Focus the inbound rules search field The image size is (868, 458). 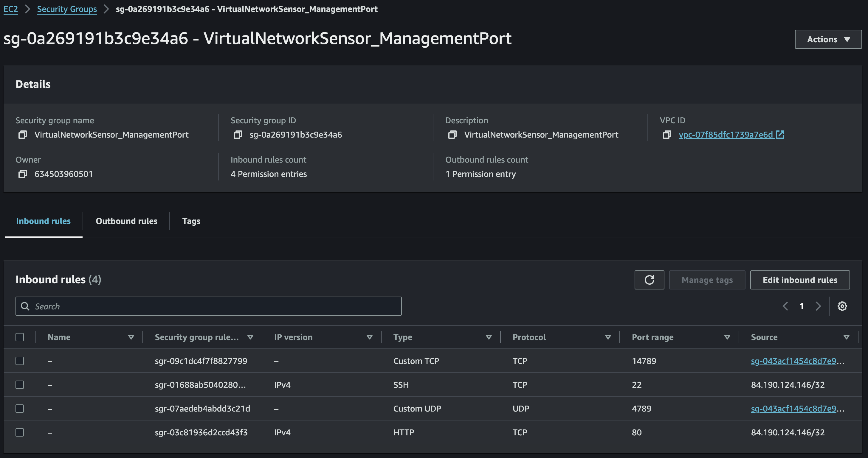coord(208,306)
